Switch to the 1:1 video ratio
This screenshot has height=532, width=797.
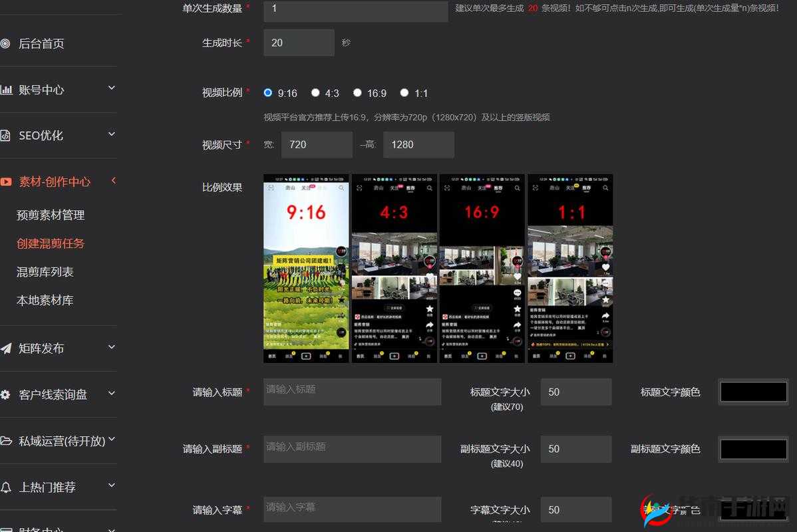(x=404, y=92)
